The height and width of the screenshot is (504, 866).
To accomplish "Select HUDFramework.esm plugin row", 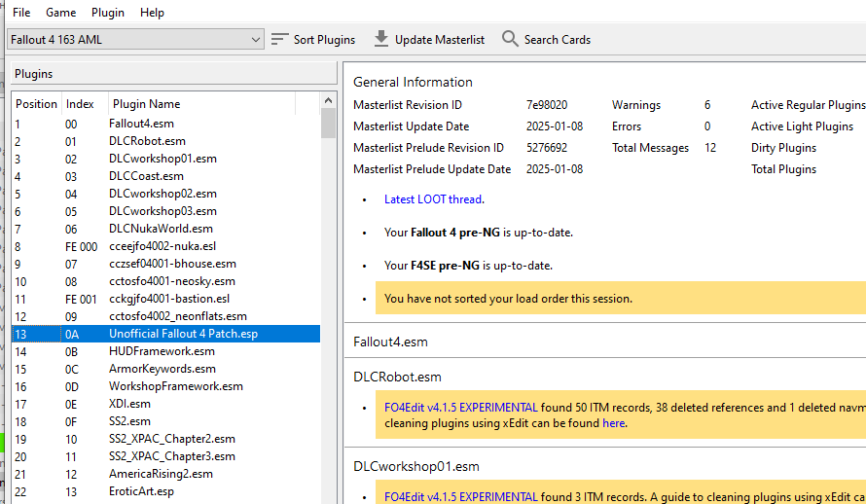I will pyautogui.click(x=162, y=351).
